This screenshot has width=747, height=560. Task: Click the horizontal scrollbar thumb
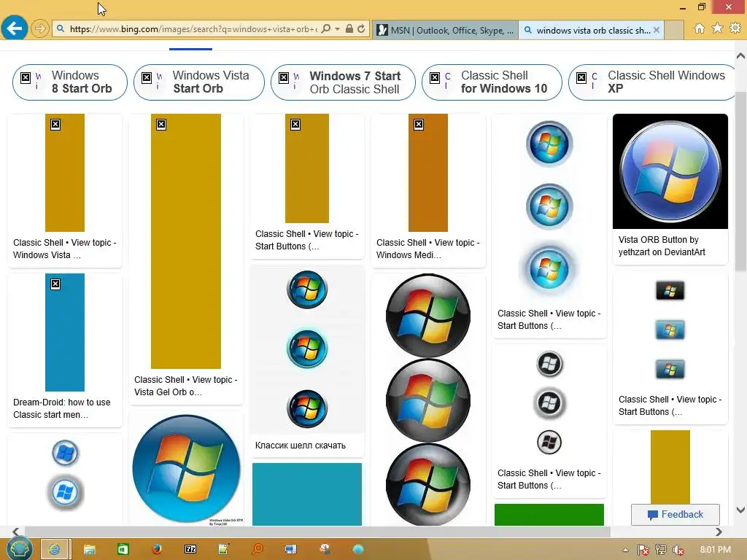coord(317,532)
